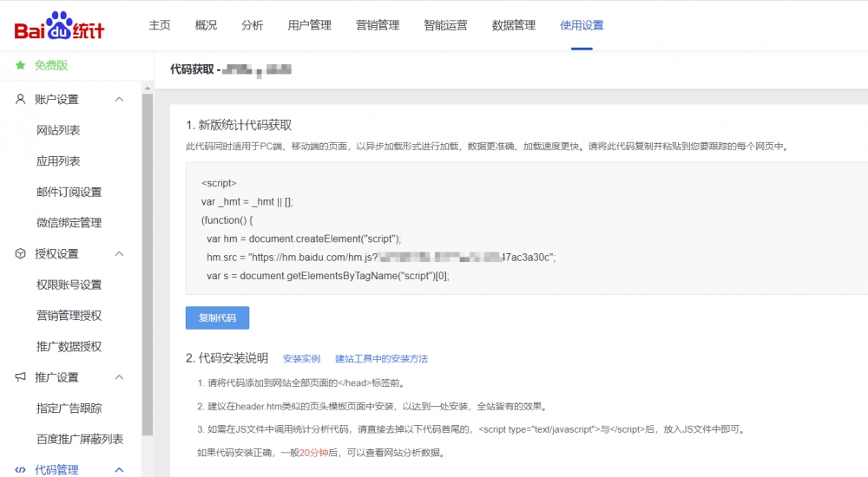The image size is (868, 477).
Task: Open the 主页 tab
Action: [160, 25]
